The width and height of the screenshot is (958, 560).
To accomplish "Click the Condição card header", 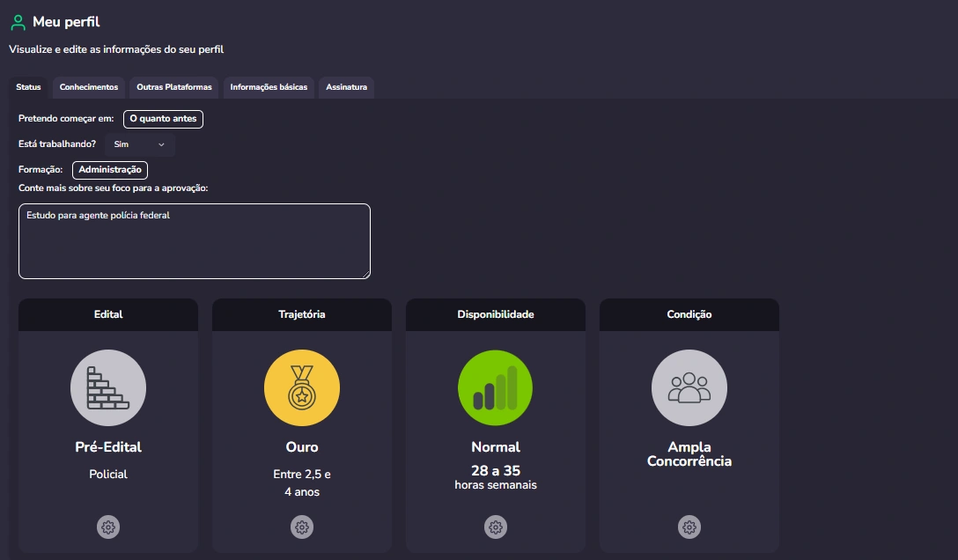I will pyautogui.click(x=689, y=314).
